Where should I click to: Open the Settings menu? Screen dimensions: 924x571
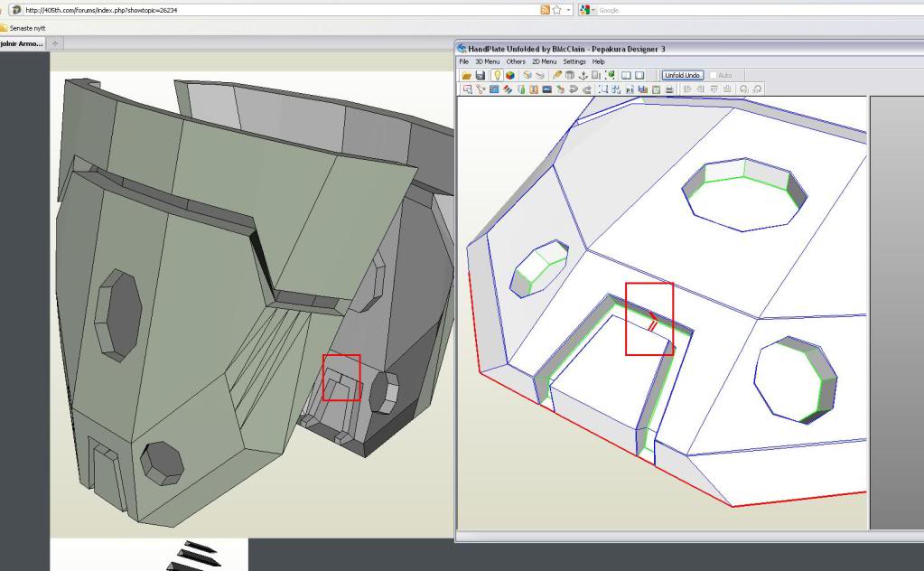pos(574,61)
